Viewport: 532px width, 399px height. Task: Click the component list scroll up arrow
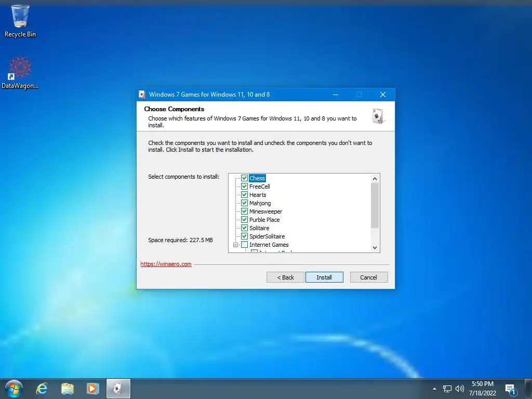pos(375,179)
